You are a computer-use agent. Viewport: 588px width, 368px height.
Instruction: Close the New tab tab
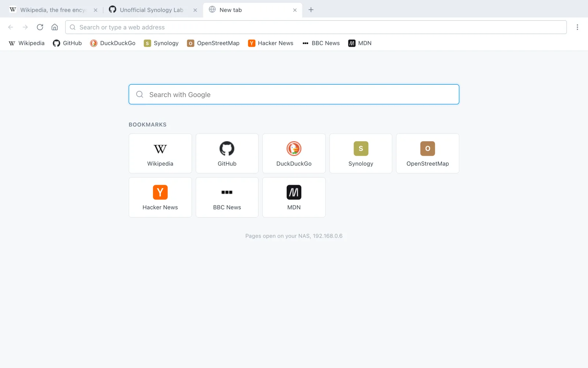(x=295, y=10)
